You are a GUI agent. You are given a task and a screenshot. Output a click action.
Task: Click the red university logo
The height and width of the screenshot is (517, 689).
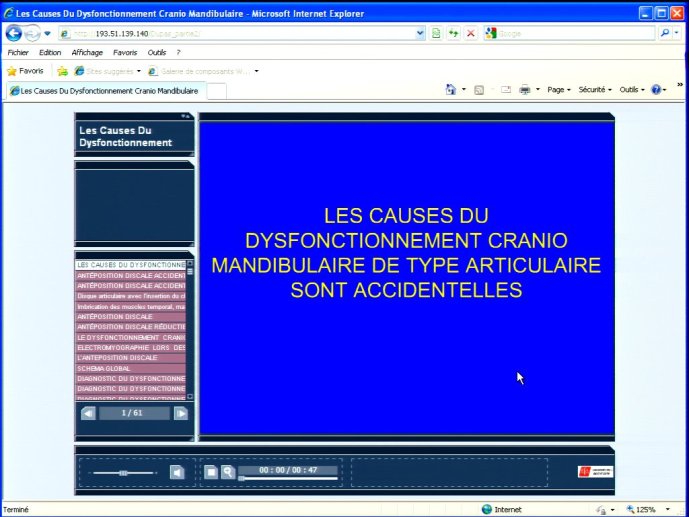point(595,472)
